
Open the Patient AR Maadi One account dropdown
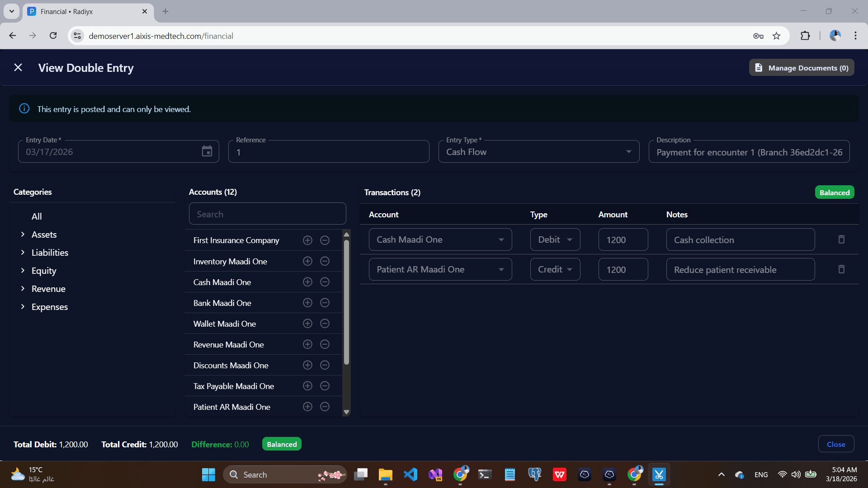click(440, 270)
